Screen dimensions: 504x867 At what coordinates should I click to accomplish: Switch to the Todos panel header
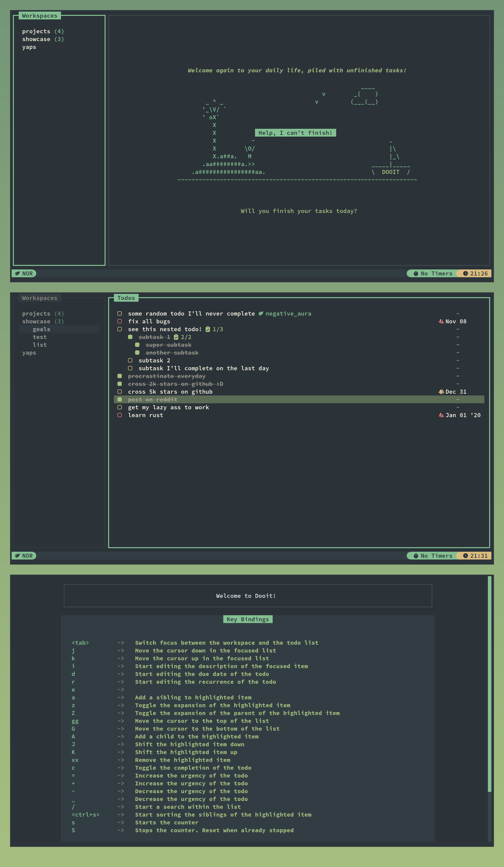(126, 298)
